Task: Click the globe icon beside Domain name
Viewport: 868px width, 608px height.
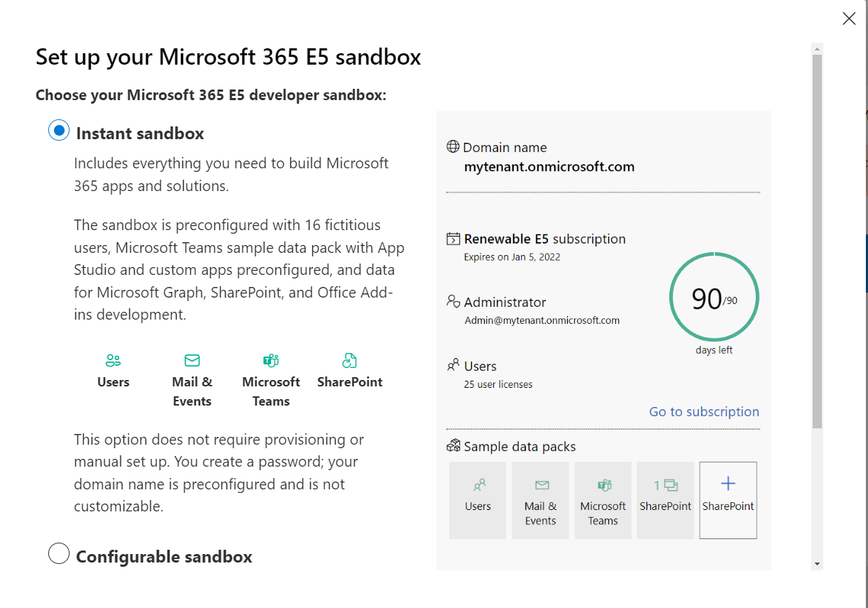Action: pyautogui.click(x=453, y=147)
